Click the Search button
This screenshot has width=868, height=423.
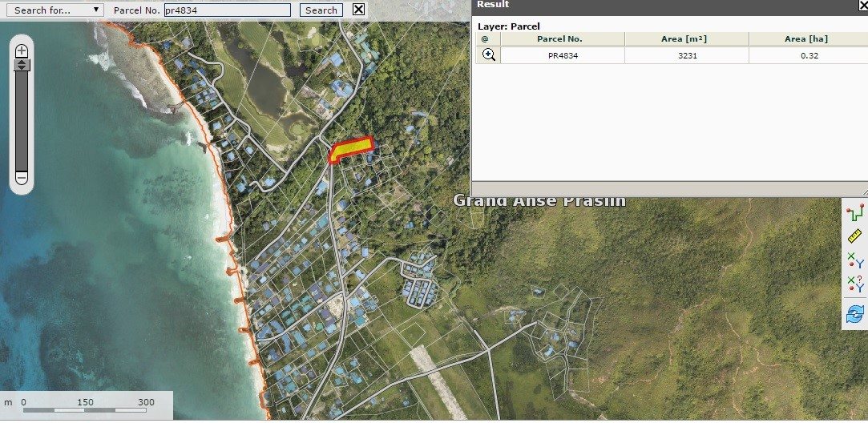tap(321, 10)
